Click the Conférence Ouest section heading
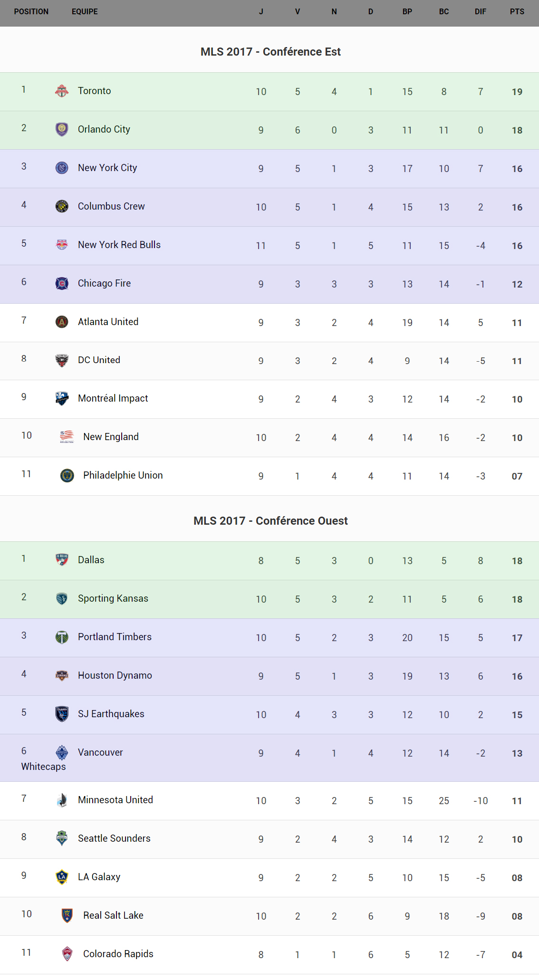The height and width of the screenshot is (980, 539). point(270,521)
